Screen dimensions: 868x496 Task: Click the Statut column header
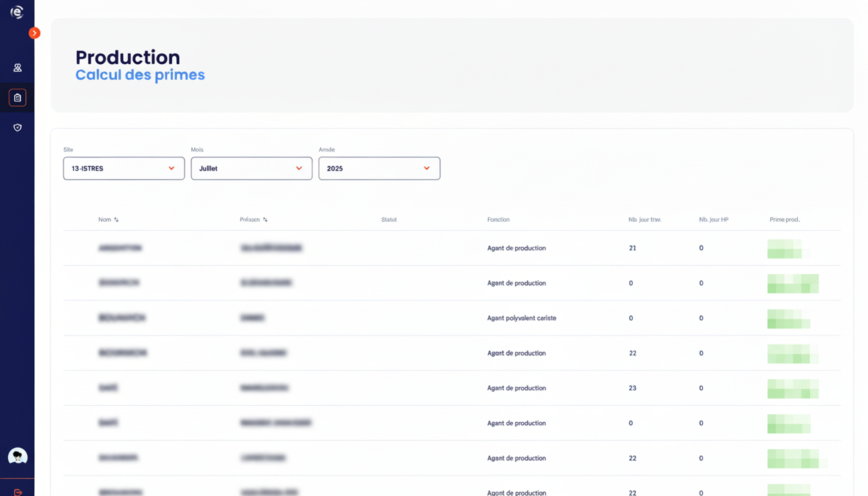389,220
